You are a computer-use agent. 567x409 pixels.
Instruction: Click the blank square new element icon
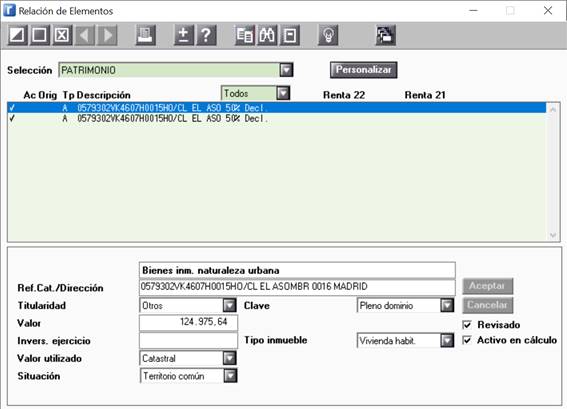39,35
